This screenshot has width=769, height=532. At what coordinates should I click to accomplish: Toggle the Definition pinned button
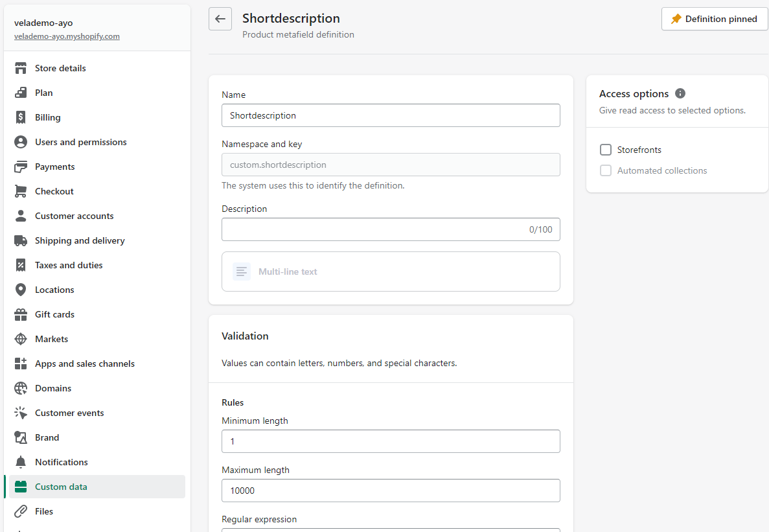(x=714, y=19)
